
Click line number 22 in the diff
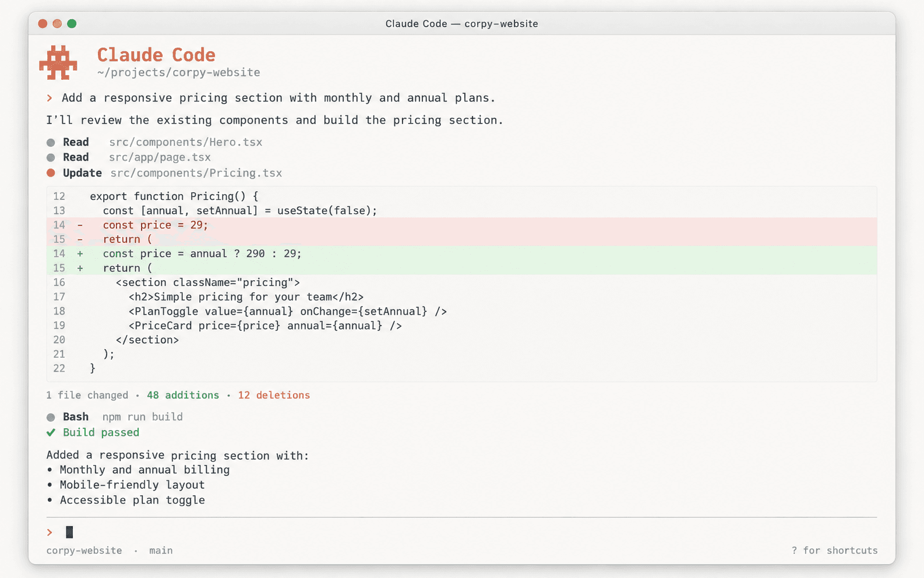point(59,368)
